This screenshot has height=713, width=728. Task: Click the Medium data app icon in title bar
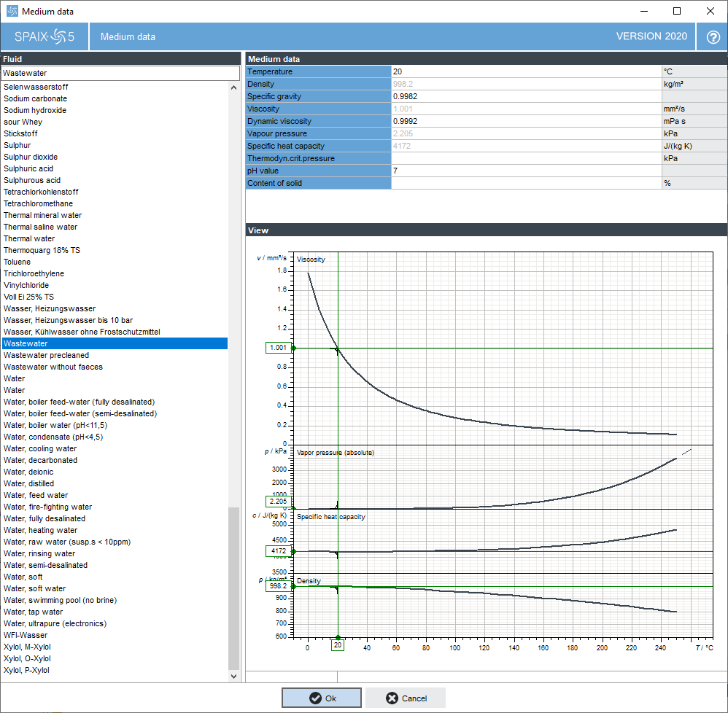[12, 11]
